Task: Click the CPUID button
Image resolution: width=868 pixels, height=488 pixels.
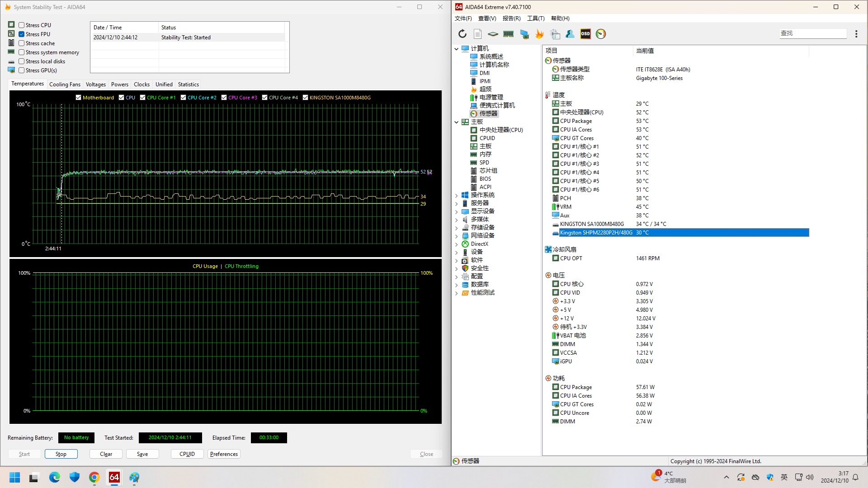Action: pyautogui.click(x=187, y=454)
